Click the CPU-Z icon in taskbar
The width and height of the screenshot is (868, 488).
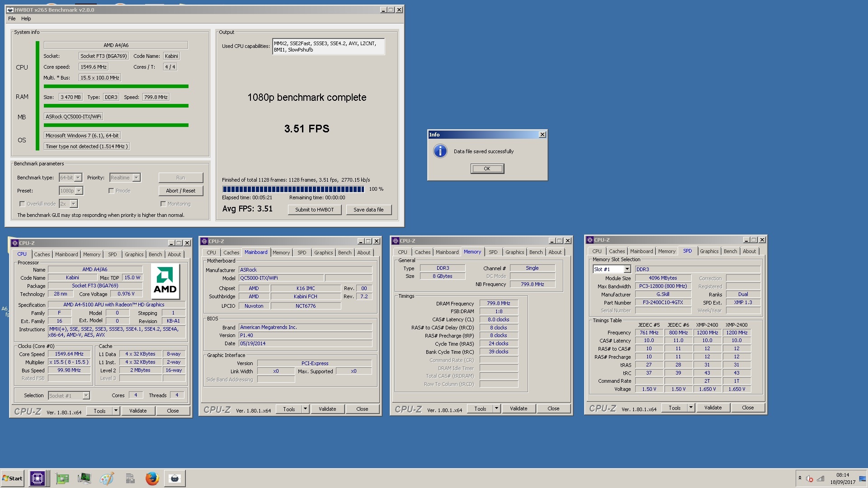click(38, 479)
